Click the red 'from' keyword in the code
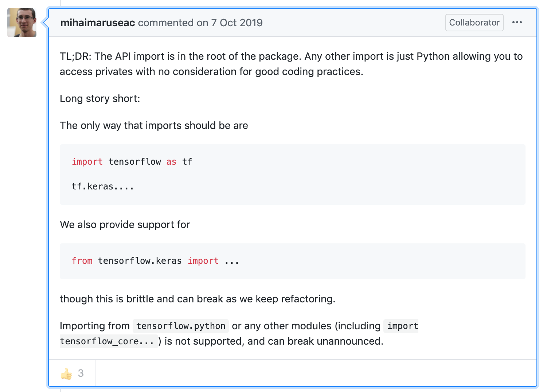This screenshot has width=543, height=392. (82, 261)
